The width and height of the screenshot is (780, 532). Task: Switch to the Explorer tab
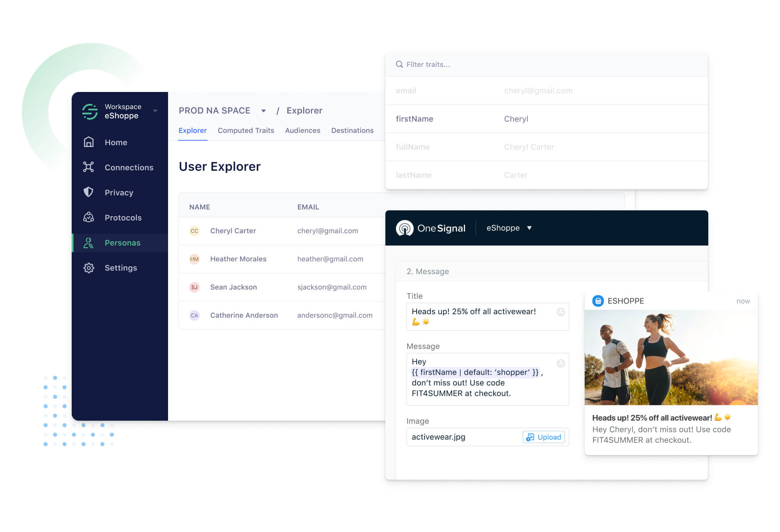(193, 130)
